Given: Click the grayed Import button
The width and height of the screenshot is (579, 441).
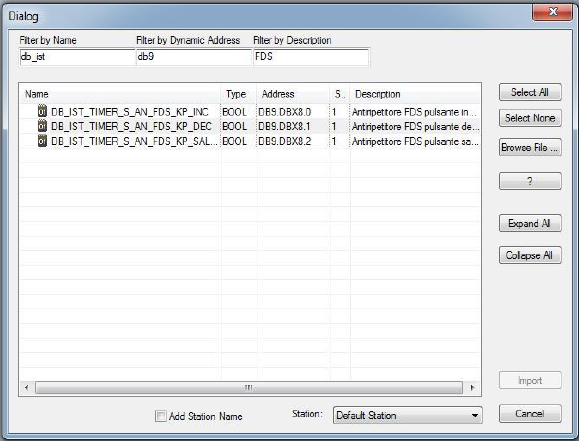Looking at the screenshot, I should coord(530,380).
